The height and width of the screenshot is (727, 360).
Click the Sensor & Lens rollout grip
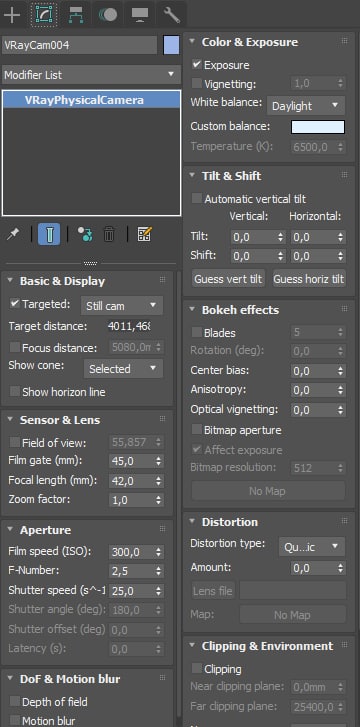click(162, 419)
